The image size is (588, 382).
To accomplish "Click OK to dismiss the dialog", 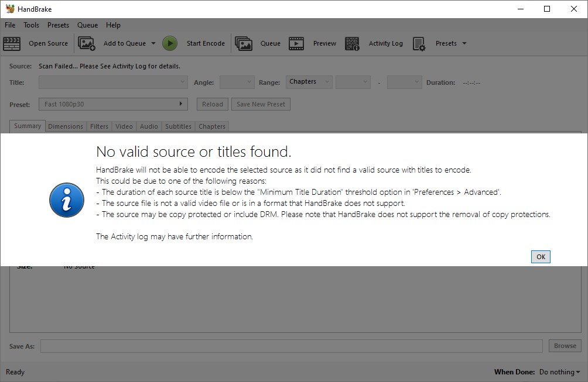I will tap(541, 257).
